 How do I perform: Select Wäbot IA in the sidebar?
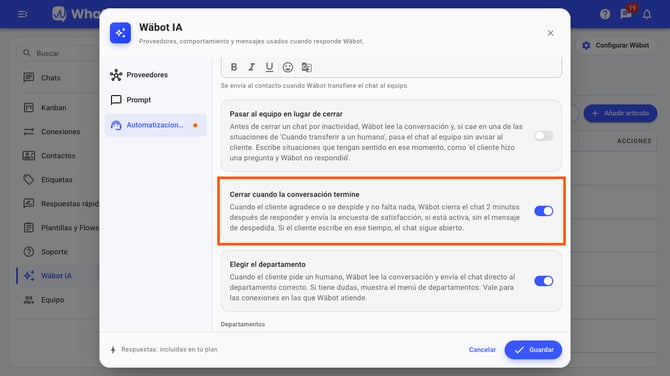click(58, 276)
